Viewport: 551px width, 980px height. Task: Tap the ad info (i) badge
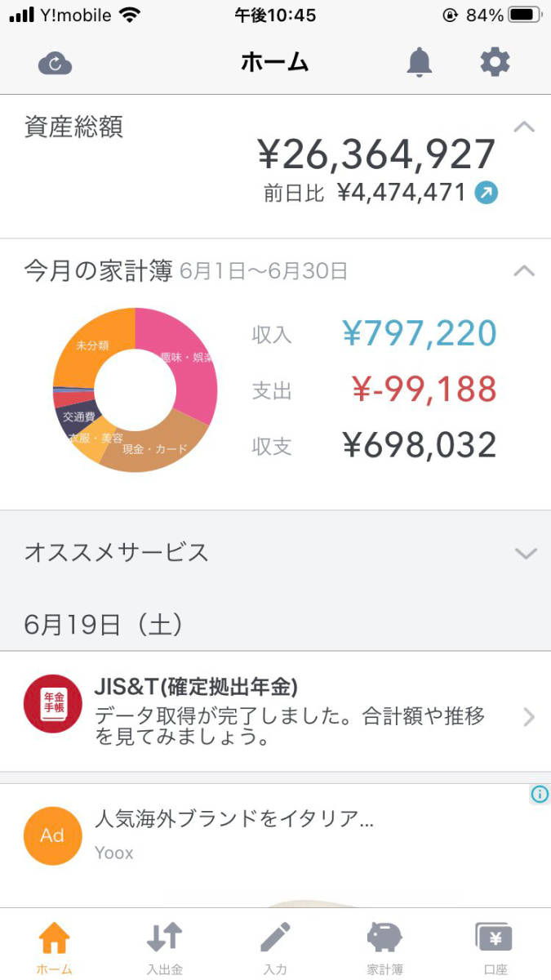tap(539, 793)
